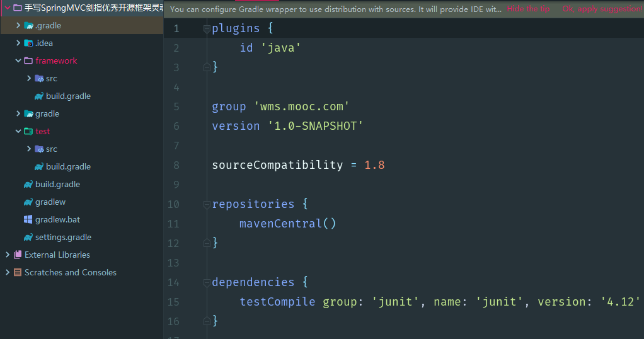Click line number 5 in gutter
Viewport: 644px width, 339px height.
[x=176, y=107]
